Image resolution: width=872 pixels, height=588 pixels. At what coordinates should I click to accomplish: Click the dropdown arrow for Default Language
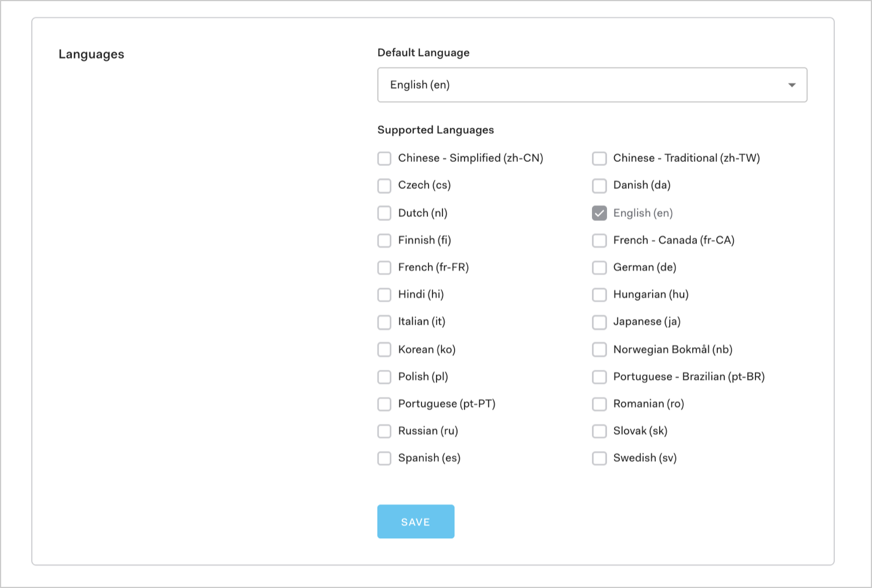coord(791,85)
